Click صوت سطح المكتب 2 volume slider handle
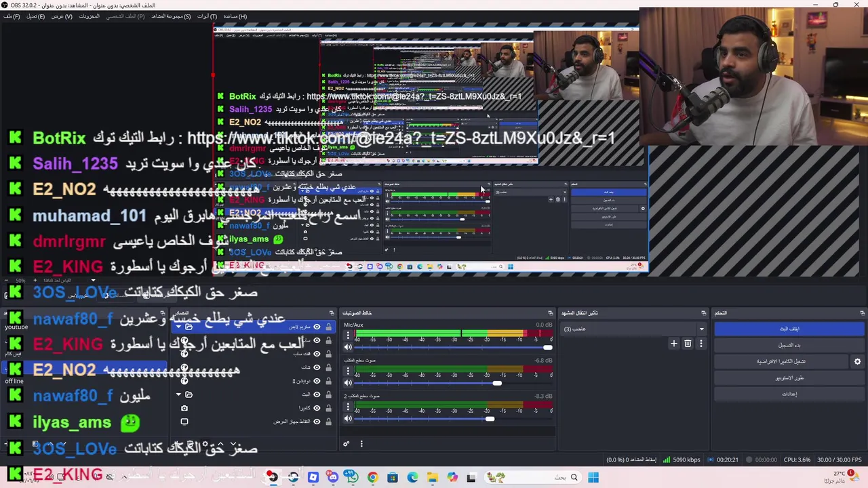868x488 pixels. click(x=490, y=419)
